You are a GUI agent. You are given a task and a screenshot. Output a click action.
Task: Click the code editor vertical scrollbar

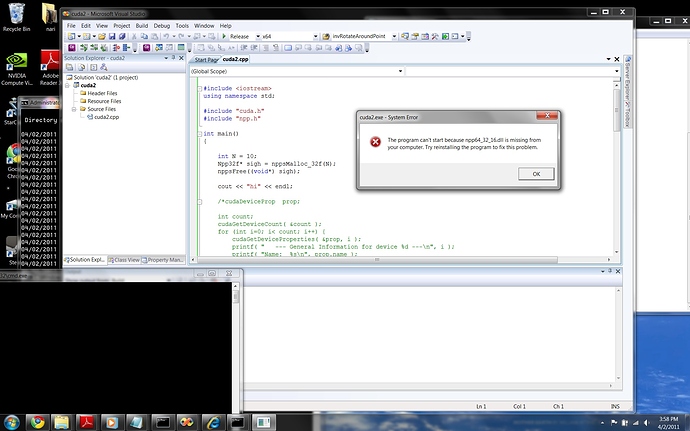point(617,110)
